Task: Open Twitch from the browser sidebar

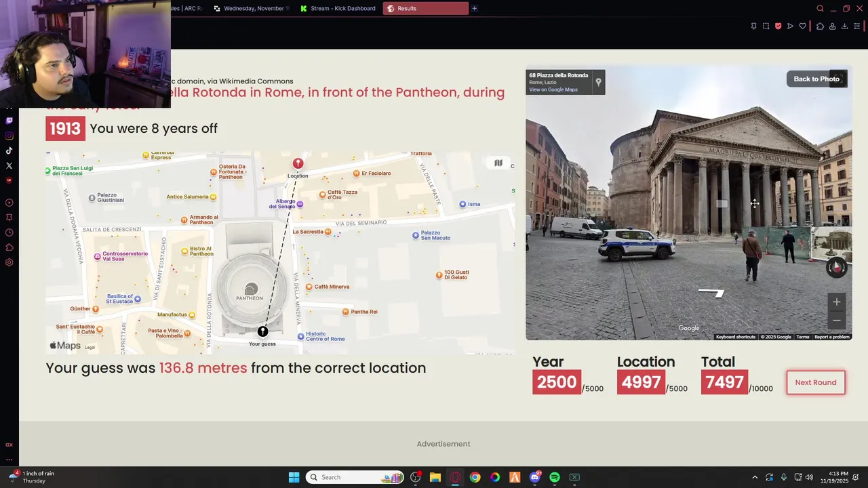Action: point(9,121)
